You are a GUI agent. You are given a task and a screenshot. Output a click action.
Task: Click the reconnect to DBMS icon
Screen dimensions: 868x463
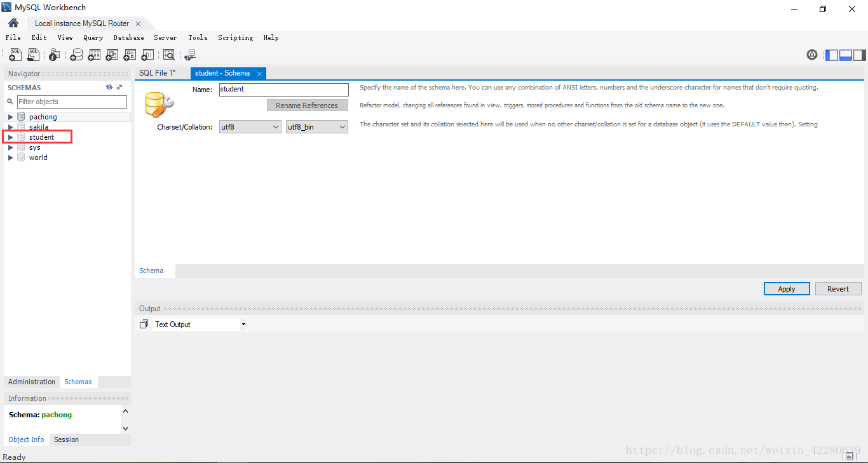pyautogui.click(x=190, y=55)
